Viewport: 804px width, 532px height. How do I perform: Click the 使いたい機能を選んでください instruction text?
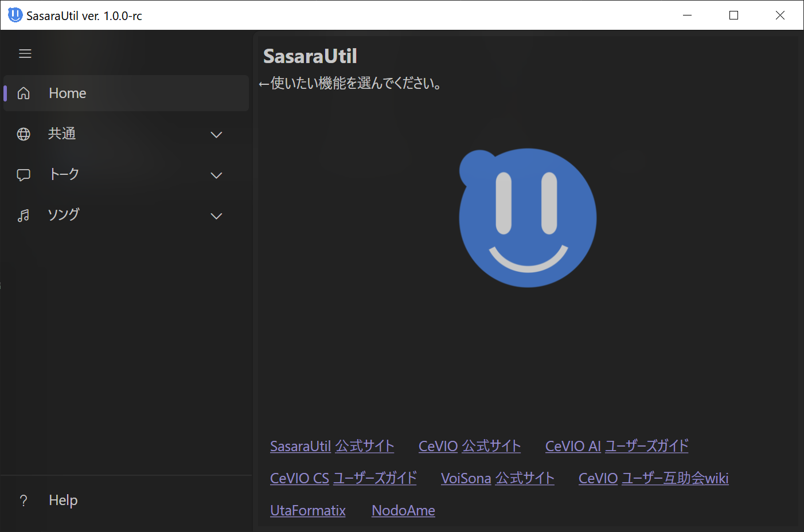pos(350,84)
